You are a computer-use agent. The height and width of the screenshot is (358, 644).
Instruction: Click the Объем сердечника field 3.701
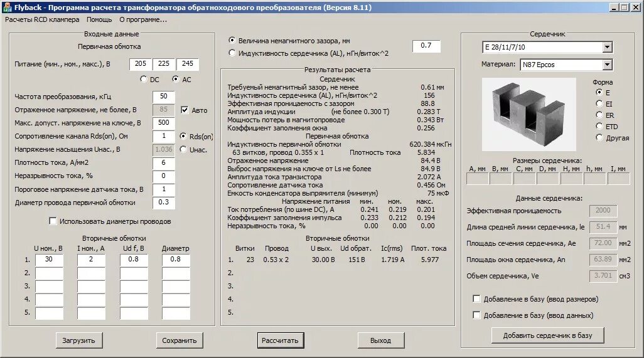[x=603, y=276]
